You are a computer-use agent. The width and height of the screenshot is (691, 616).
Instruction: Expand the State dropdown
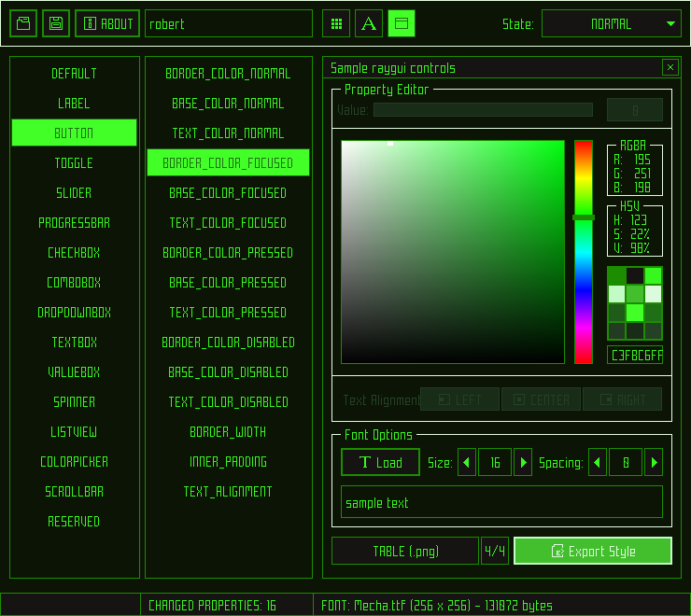[x=611, y=24]
